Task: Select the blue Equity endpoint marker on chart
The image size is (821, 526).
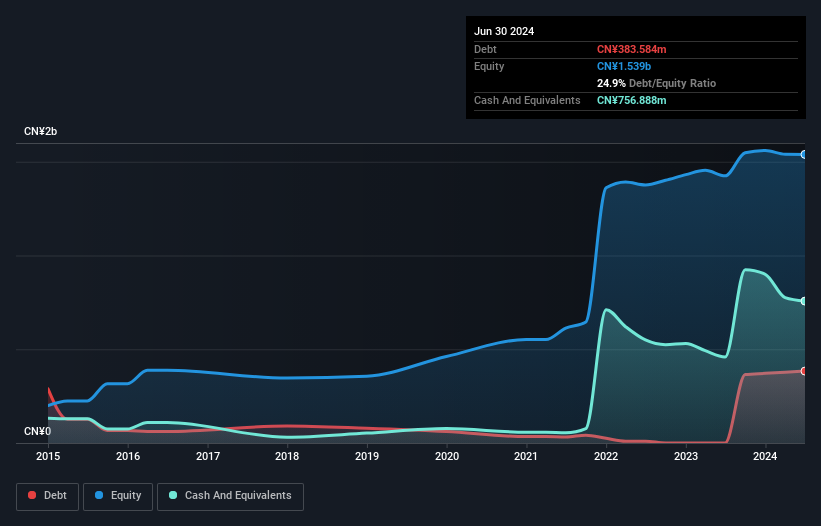Action: 803,154
